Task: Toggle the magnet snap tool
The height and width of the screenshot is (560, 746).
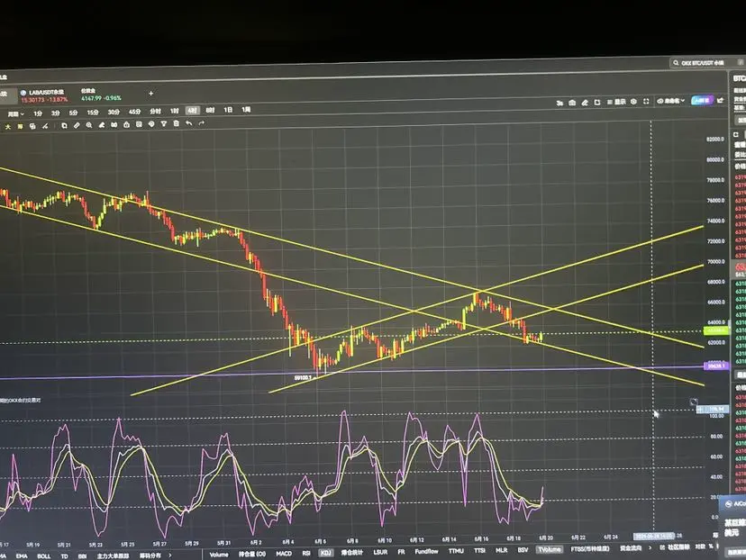Action: tap(114, 124)
